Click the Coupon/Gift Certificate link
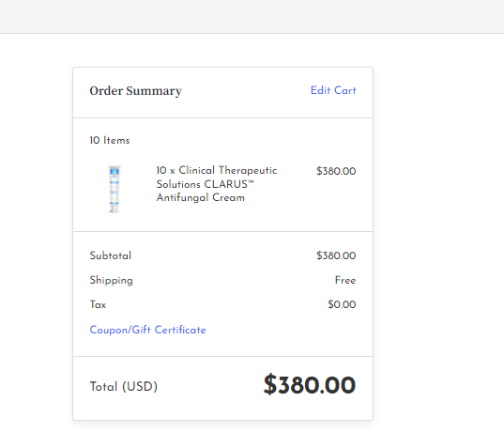This screenshot has height=448, width=504. click(x=147, y=330)
